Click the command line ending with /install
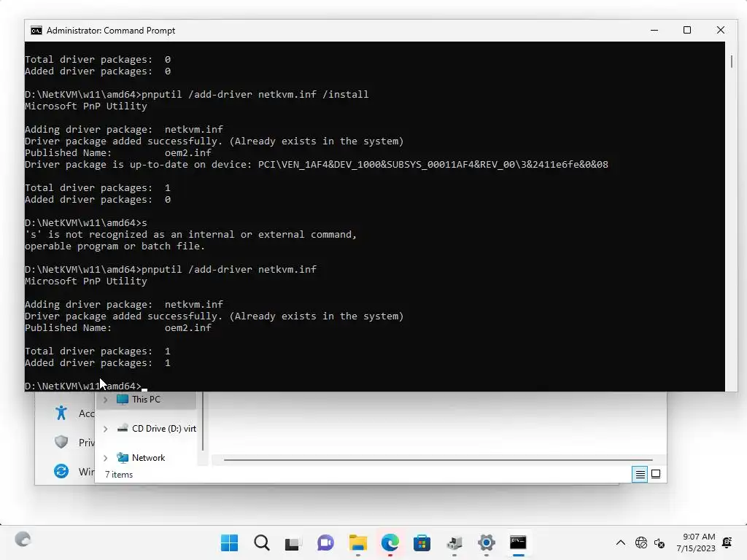 click(197, 94)
